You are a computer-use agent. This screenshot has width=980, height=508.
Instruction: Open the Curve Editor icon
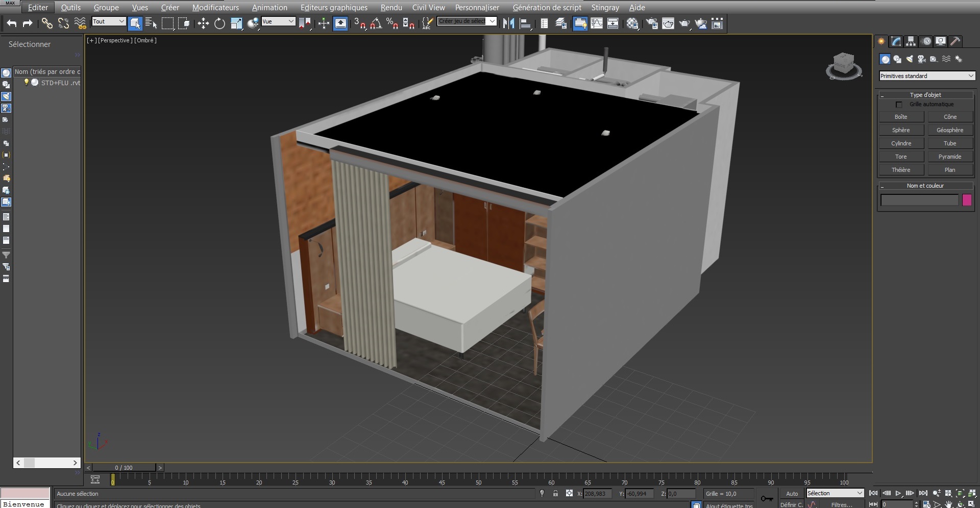coord(597,23)
